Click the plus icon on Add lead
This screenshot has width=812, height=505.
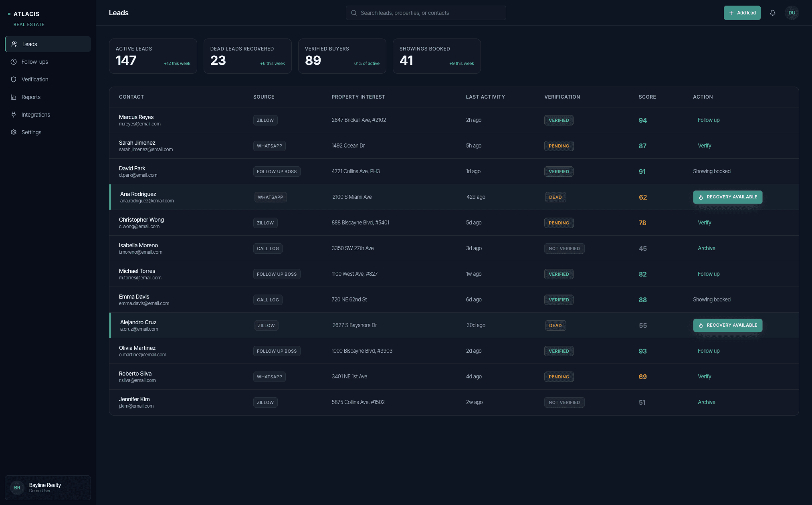[732, 12]
